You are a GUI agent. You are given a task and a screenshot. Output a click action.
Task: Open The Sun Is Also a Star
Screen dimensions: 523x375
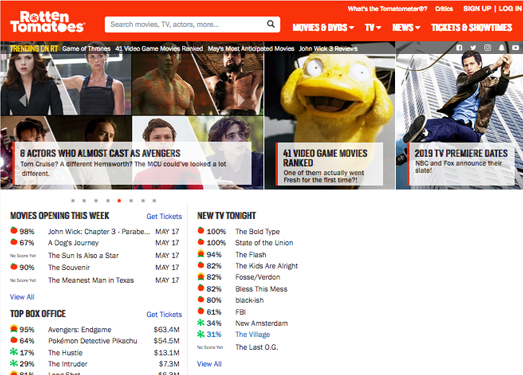[x=83, y=256]
